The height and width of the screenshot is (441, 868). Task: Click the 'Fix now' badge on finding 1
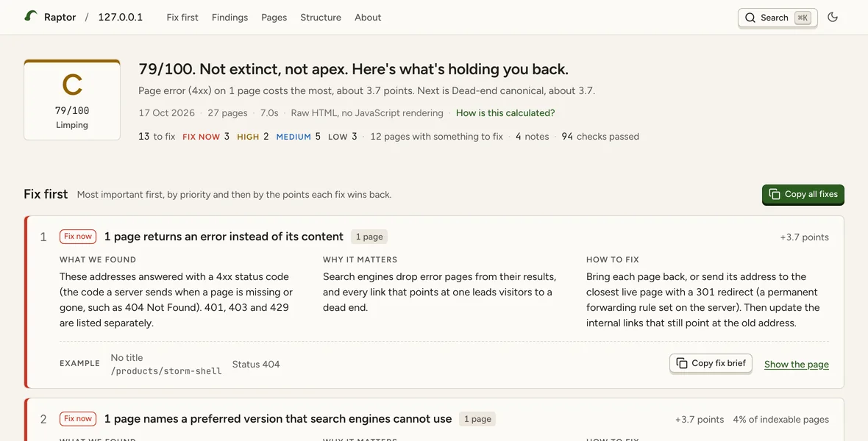tap(78, 236)
